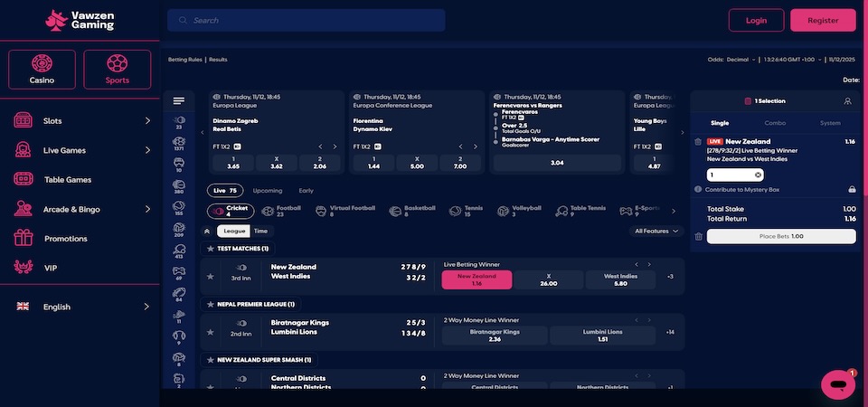Click the Login button
Screen dimensions: 868x407
(x=756, y=21)
